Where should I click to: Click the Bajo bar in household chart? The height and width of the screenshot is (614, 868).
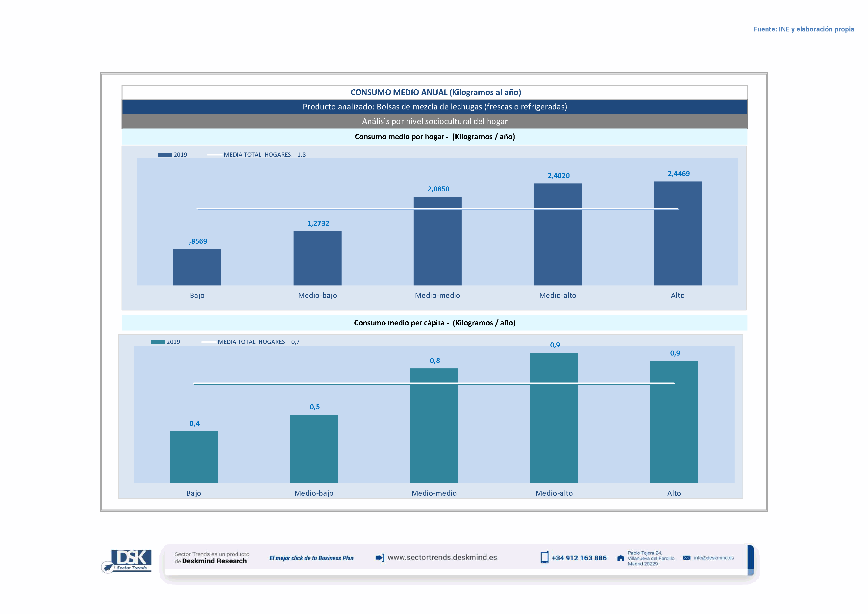[x=197, y=267]
